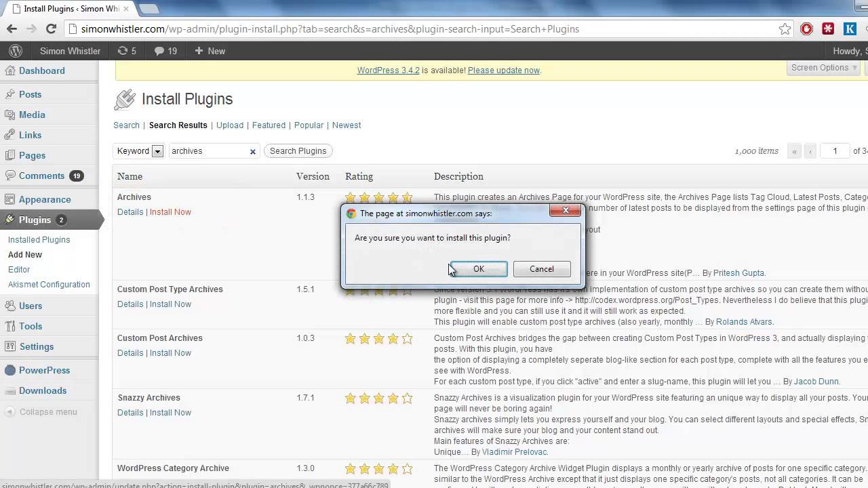Click author link Vladimir Prelovac
This screenshot has height=488, width=868.
click(x=514, y=452)
